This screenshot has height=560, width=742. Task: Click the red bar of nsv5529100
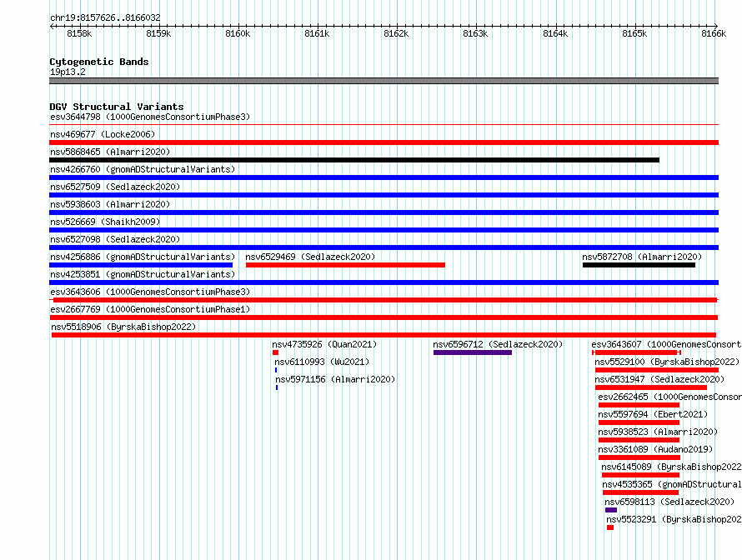pyautogui.click(x=657, y=370)
